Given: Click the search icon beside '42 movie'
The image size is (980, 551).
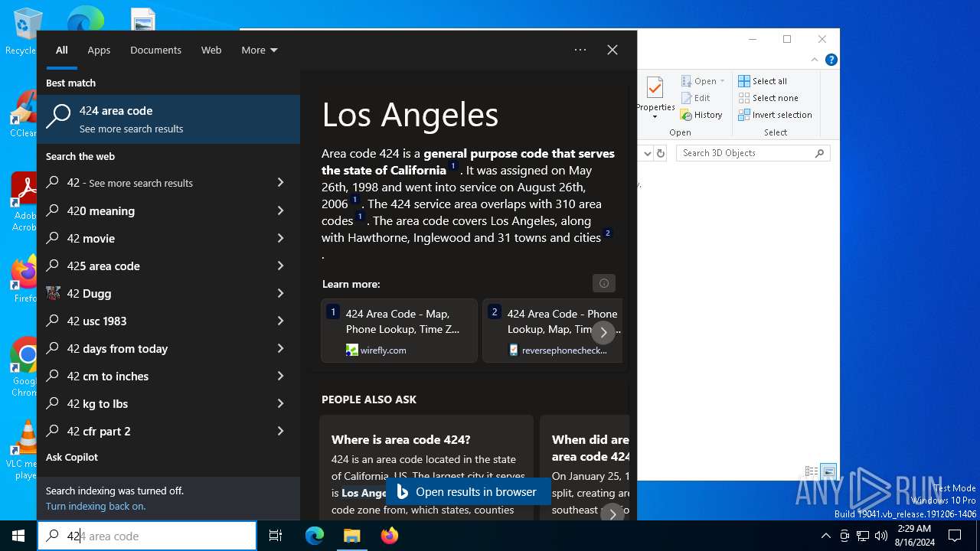Looking at the screenshot, I should (53, 238).
